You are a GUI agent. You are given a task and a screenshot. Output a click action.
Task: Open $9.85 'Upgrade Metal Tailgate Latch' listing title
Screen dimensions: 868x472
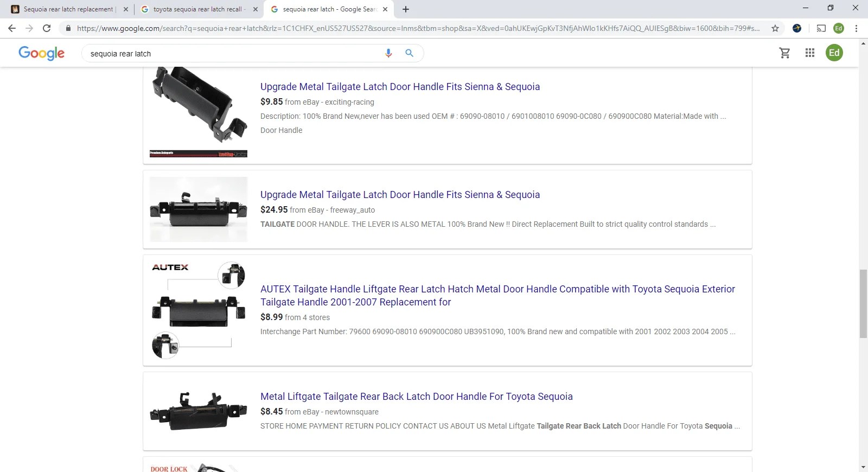click(400, 87)
